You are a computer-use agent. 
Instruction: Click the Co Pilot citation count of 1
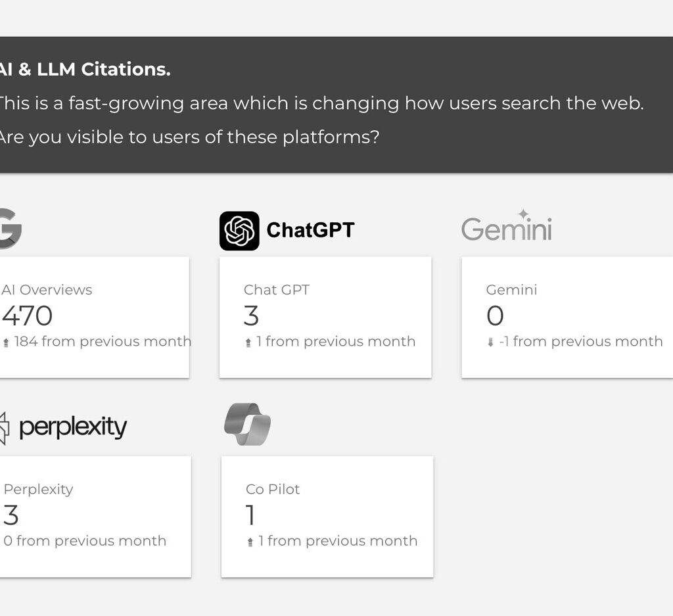pos(250,515)
